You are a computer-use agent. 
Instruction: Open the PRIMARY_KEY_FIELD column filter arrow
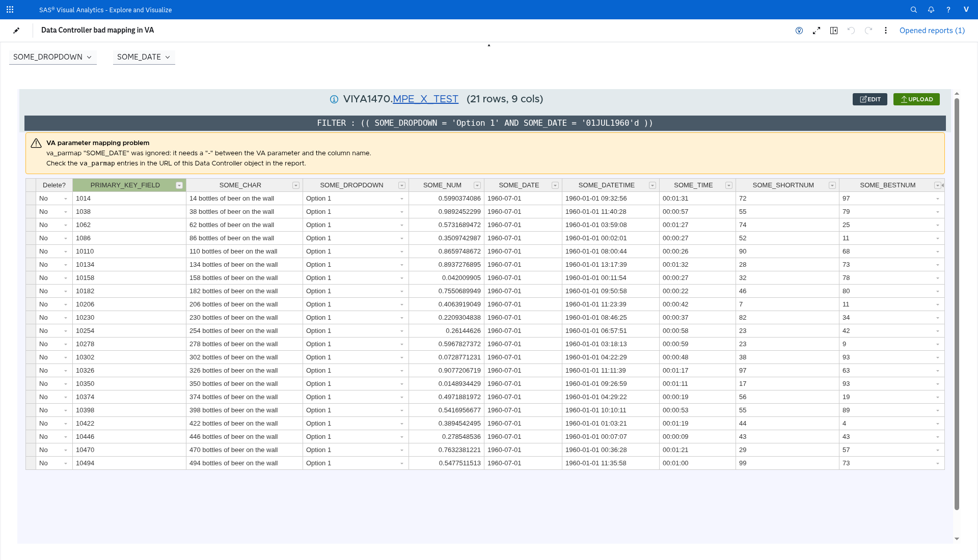pyautogui.click(x=179, y=185)
